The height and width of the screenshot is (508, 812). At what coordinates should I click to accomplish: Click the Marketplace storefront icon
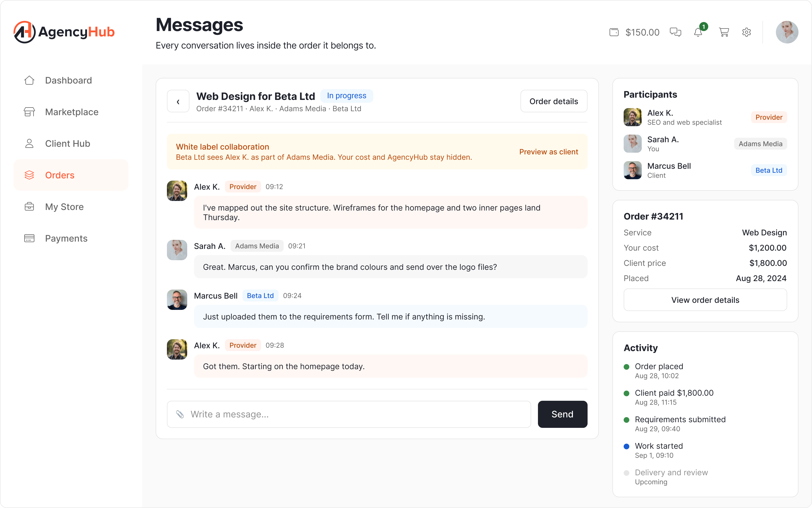pyautogui.click(x=29, y=112)
